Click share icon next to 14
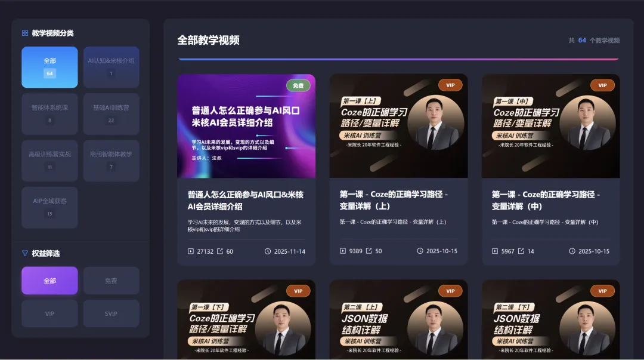Image resolution: width=644 pixels, height=360 pixels. (x=521, y=251)
